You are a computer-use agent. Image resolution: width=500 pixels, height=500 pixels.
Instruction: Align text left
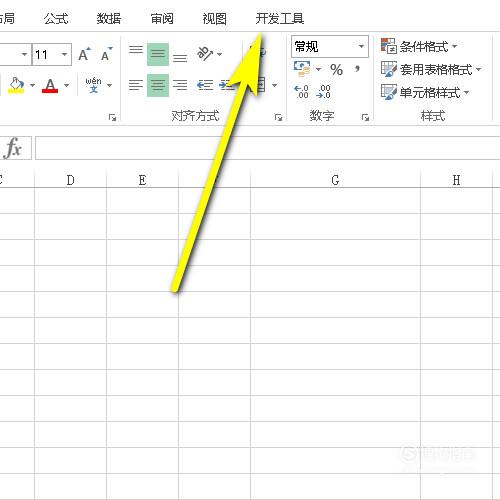[x=136, y=85]
